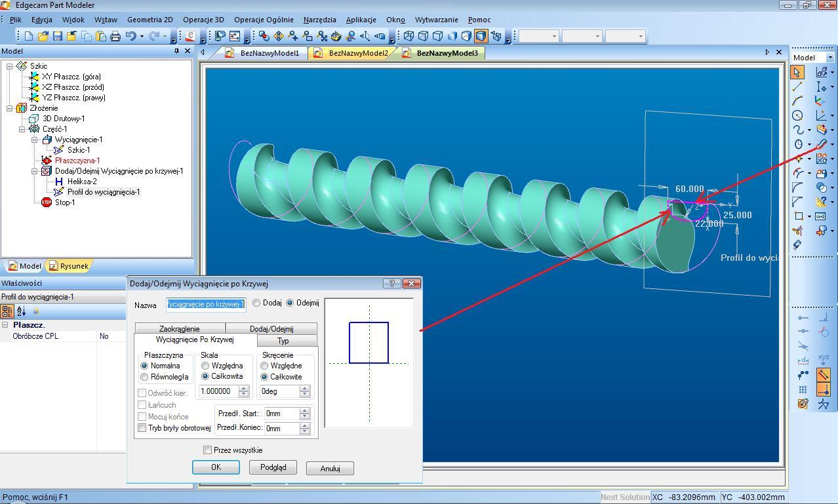
Task: Increase twist angle with spinner up
Action: click(304, 388)
